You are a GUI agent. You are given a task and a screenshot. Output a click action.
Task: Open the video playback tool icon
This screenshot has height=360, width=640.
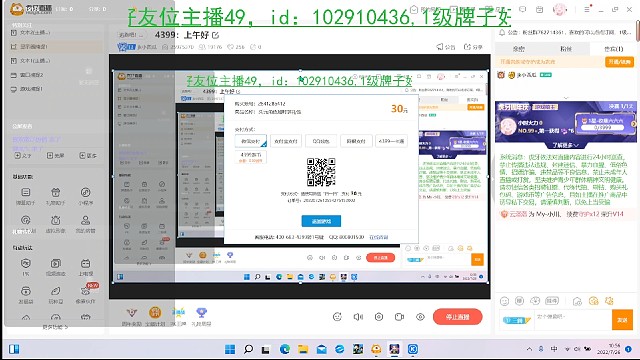pyautogui.click(x=56, y=267)
